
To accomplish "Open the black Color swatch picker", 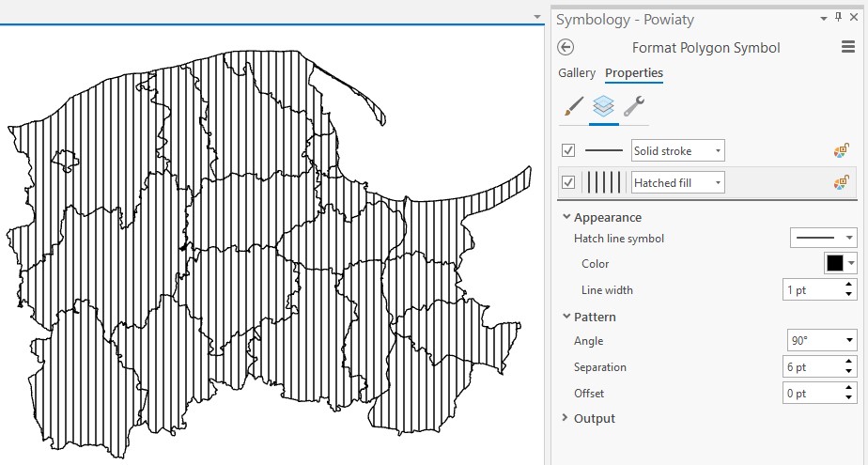I will (x=840, y=264).
